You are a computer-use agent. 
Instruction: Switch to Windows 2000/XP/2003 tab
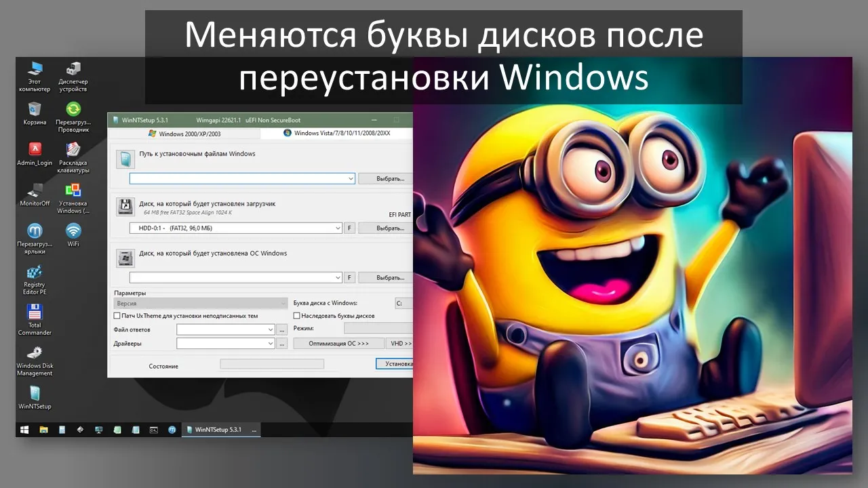[x=185, y=134]
